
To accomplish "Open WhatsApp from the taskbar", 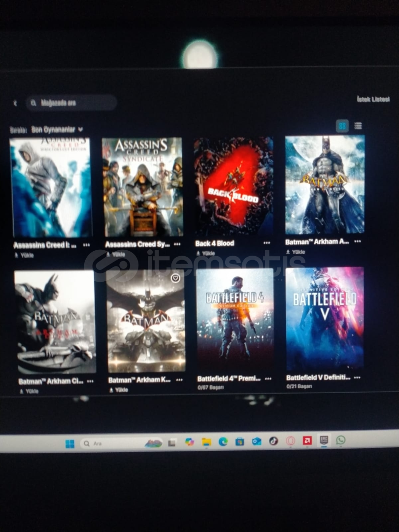I will (x=341, y=440).
